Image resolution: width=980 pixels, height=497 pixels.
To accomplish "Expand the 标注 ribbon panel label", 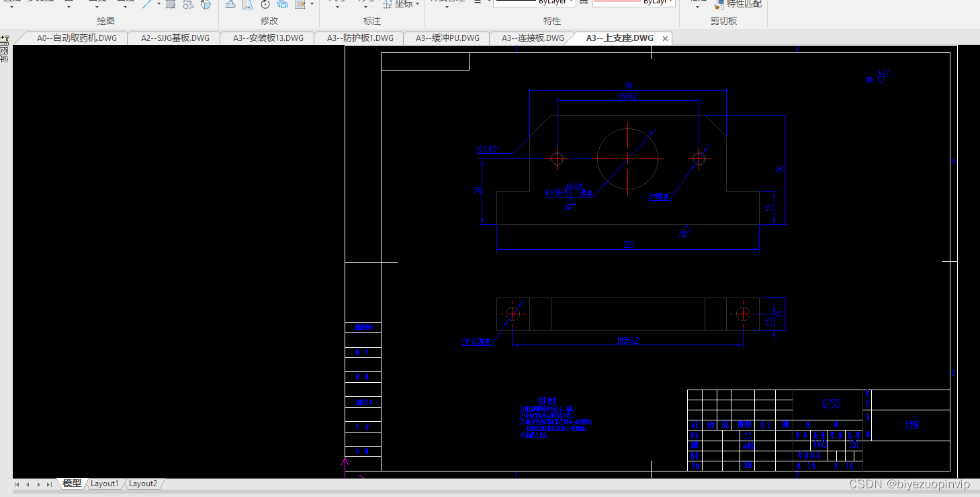I will pos(372,21).
